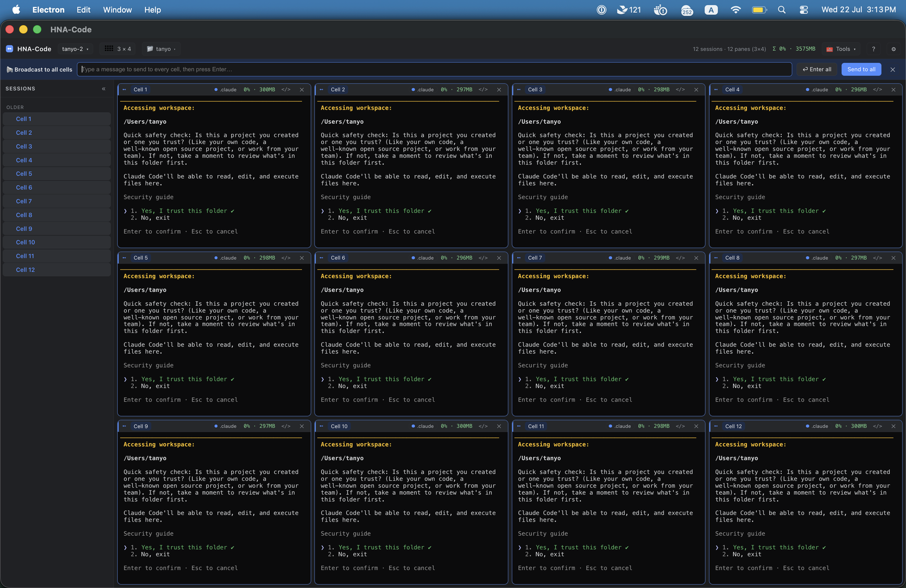This screenshot has width=906, height=588.
Task: Open the Help menu
Action: [153, 10]
